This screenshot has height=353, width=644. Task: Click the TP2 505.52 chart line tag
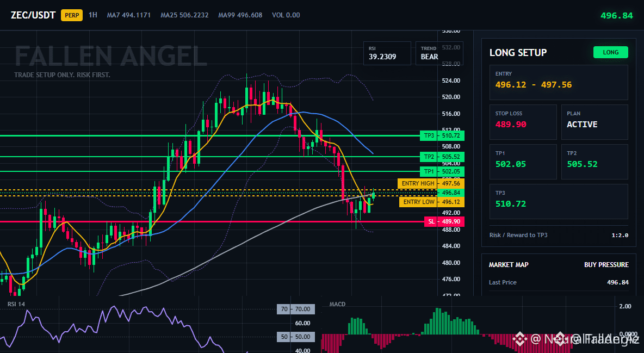click(x=442, y=157)
